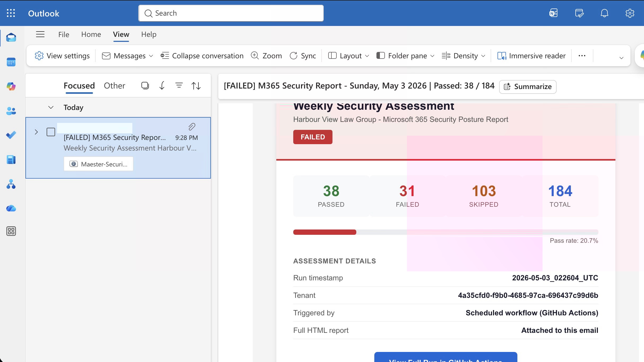Toggle the hamburger navigation menu
The image size is (644, 362).
pos(40,34)
